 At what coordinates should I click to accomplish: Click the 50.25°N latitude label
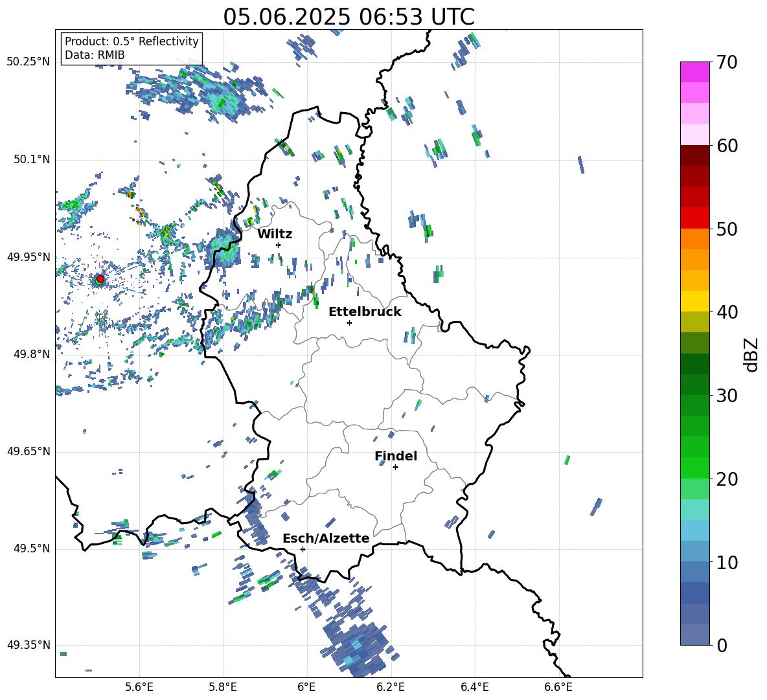(29, 62)
